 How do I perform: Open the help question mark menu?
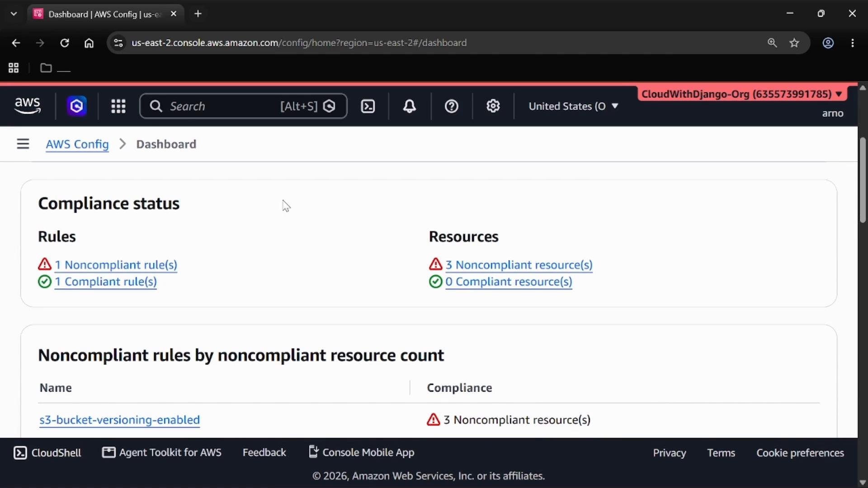pos(451,106)
